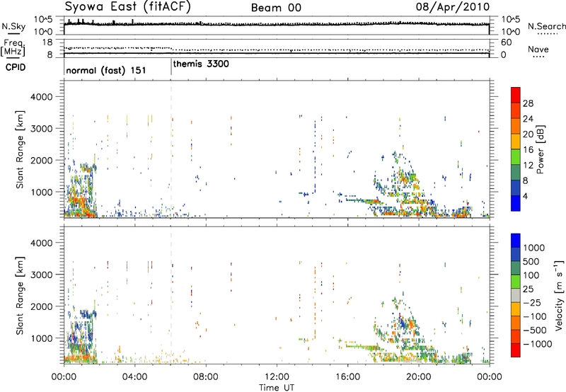Click the title text "Syowa East (fitACF)"
Image resolution: width=566 pixels, height=392 pixels.
(x=128, y=7)
